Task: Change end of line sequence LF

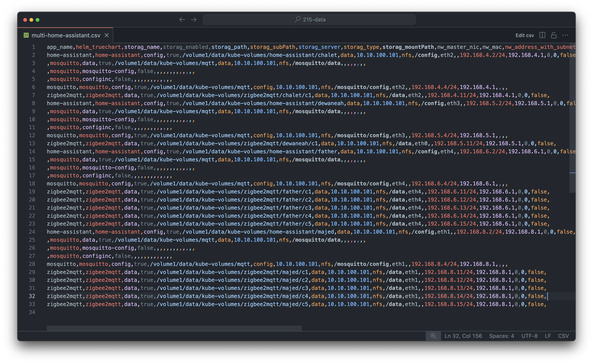Action: (548, 336)
